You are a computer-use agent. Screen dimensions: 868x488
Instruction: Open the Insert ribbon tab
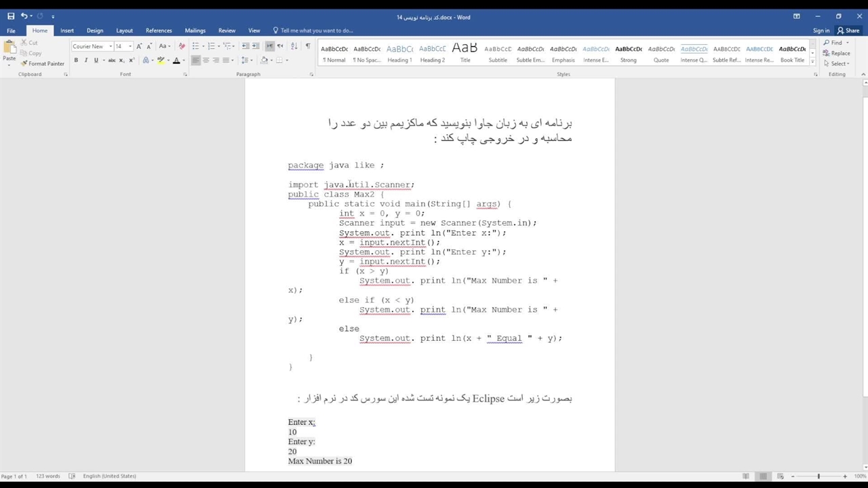coord(67,30)
